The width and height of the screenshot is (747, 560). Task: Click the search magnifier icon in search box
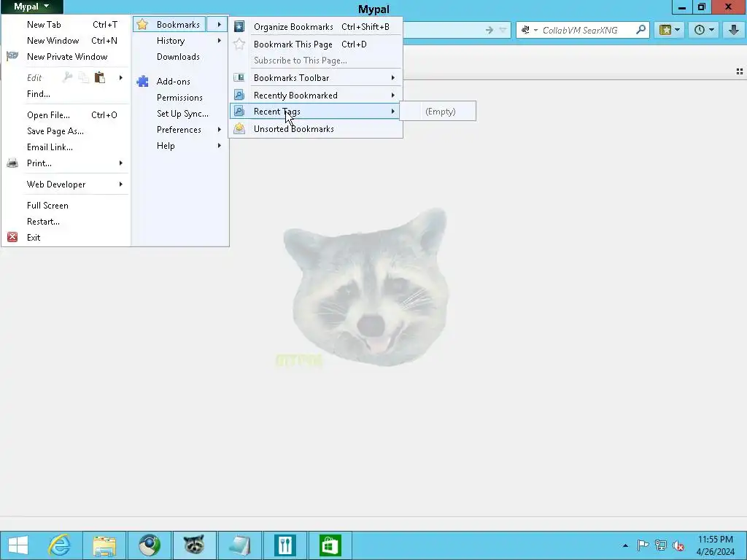[x=640, y=30]
